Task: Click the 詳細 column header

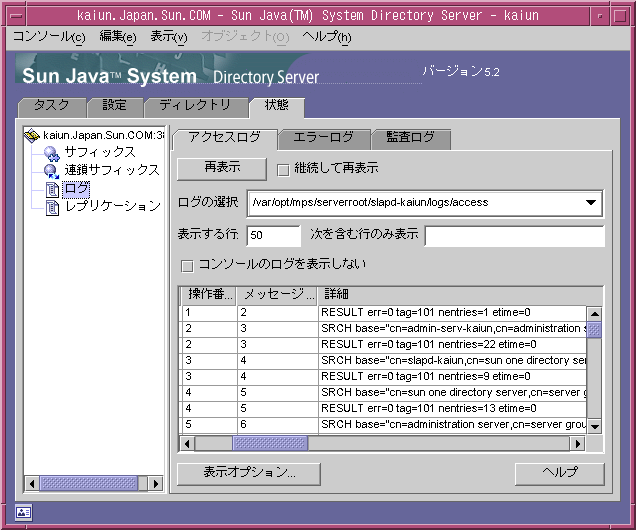Action: tap(460, 295)
